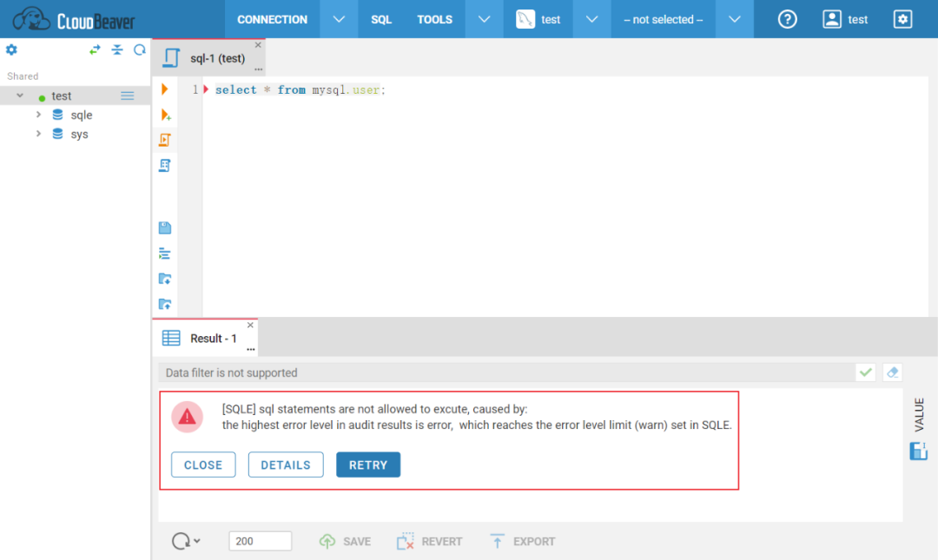Edit the fetch size field showing 200

(260, 540)
